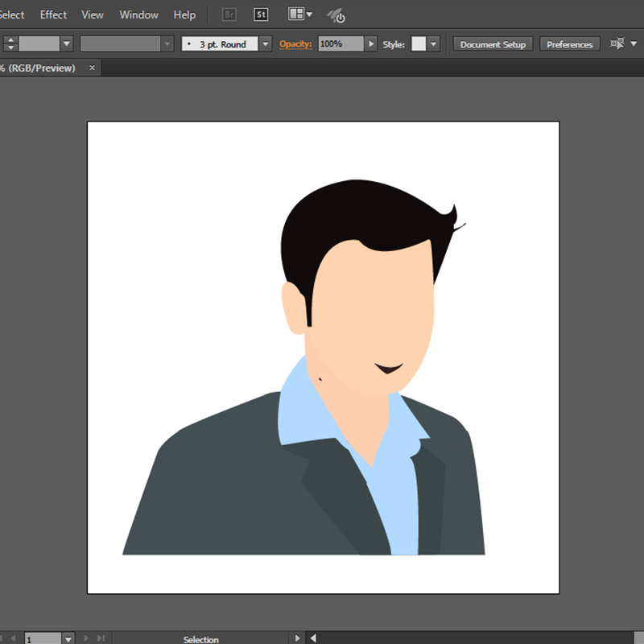Viewport: 644px width, 644px height.
Task: Open the graphic Style picker arrow
Action: click(x=434, y=44)
